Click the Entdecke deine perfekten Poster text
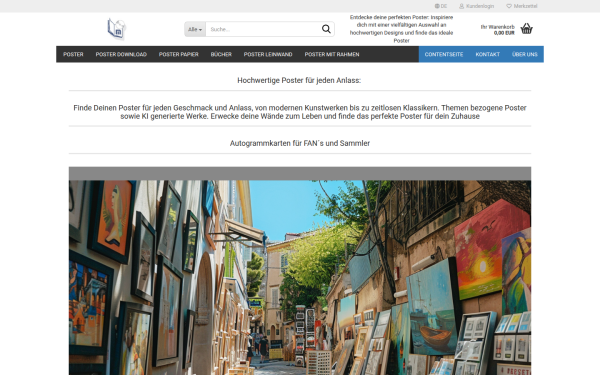 click(401, 29)
